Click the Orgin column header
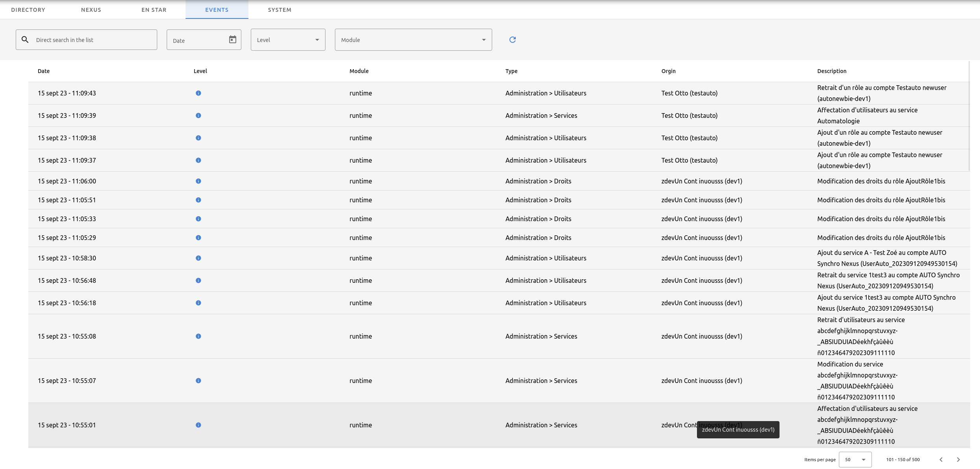 (x=669, y=71)
